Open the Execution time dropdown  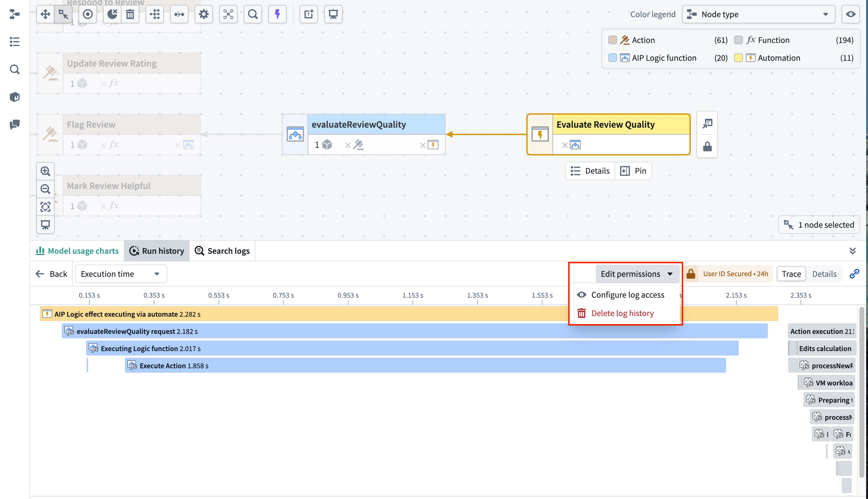[x=121, y=273]
